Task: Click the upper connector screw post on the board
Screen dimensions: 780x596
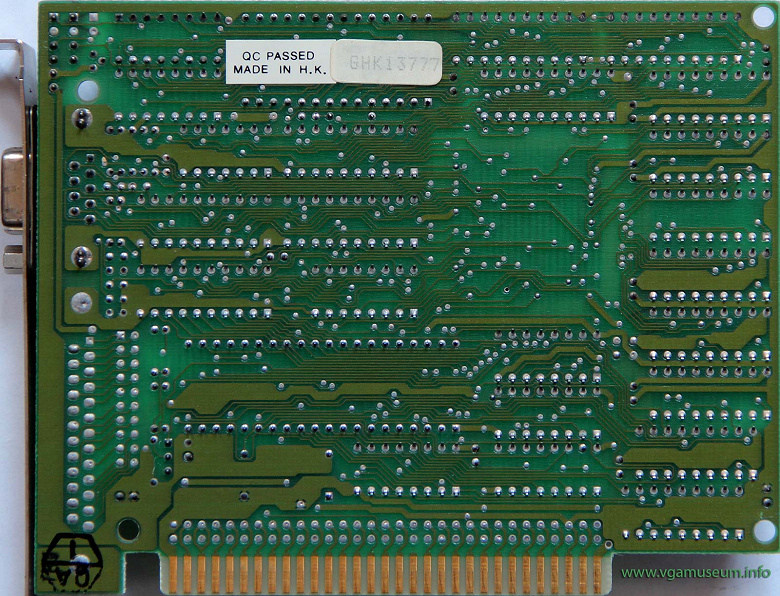Action: pos(82,118)
